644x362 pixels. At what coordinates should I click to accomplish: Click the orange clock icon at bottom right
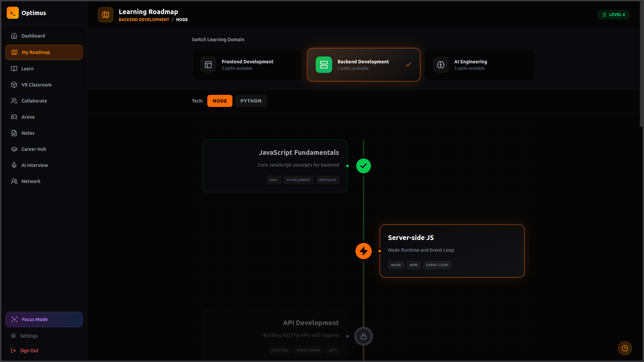click(x=625, y=348)
